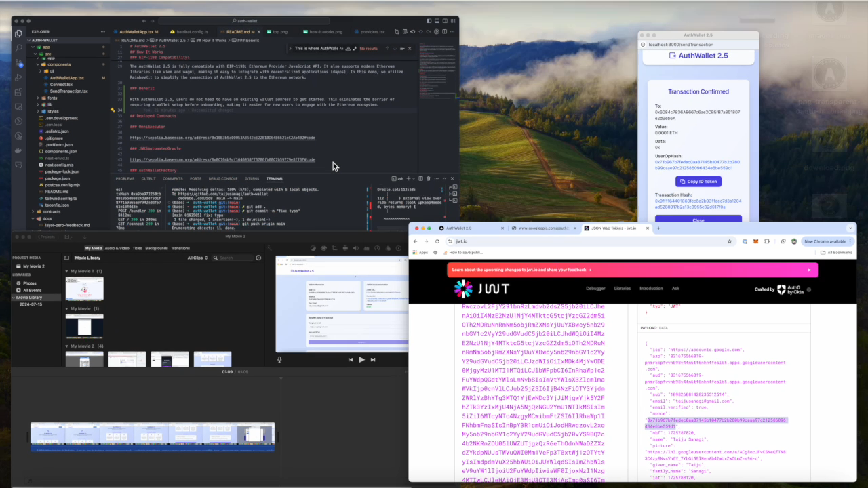
Task: Toggle the VS Code primary side bar layout icon
Action: coord(429,20)
